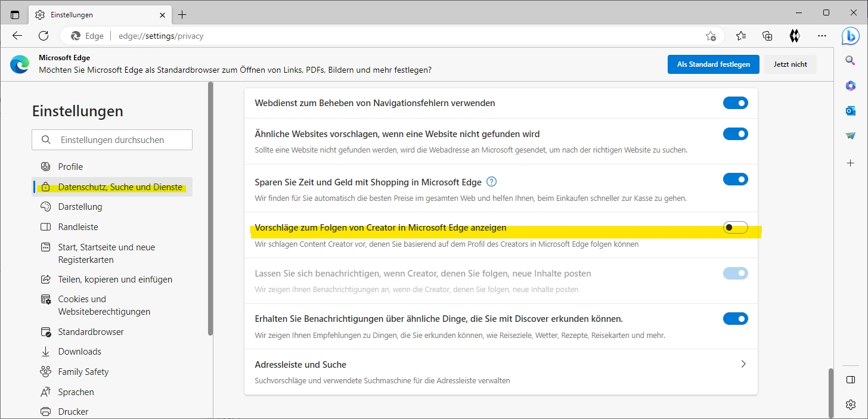Open Family Safety settings section

click(x=113, y=372)
